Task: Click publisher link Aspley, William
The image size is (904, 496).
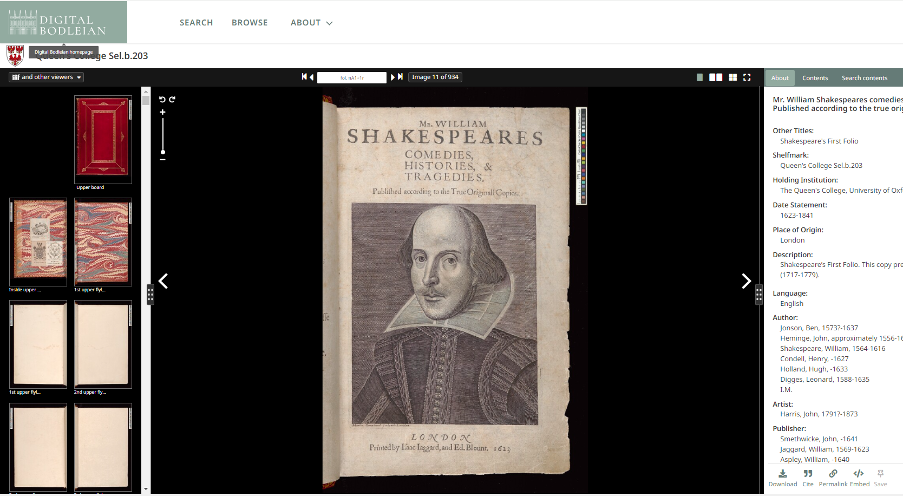Action: tap(815, 460)
